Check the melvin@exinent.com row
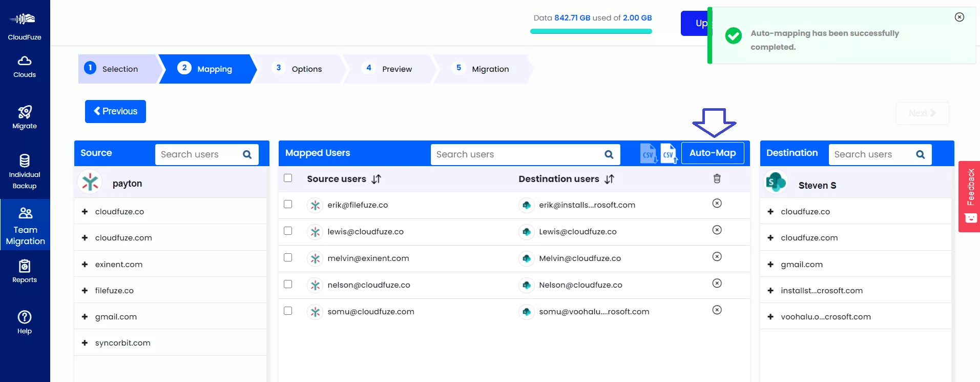This screenshot has width=980, height=382. 288,257
